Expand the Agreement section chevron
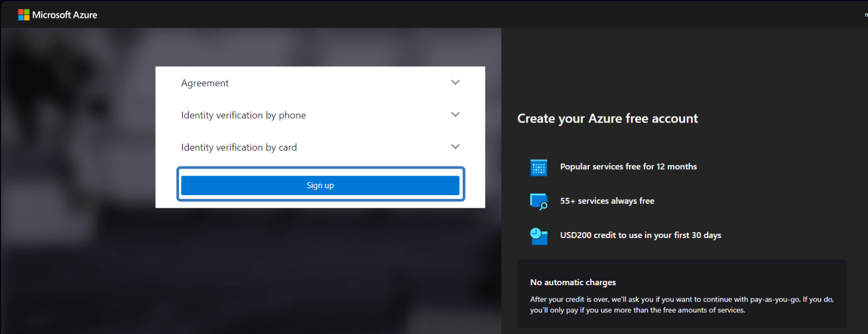This screenshot has width=868, height=334. (455, 82)
